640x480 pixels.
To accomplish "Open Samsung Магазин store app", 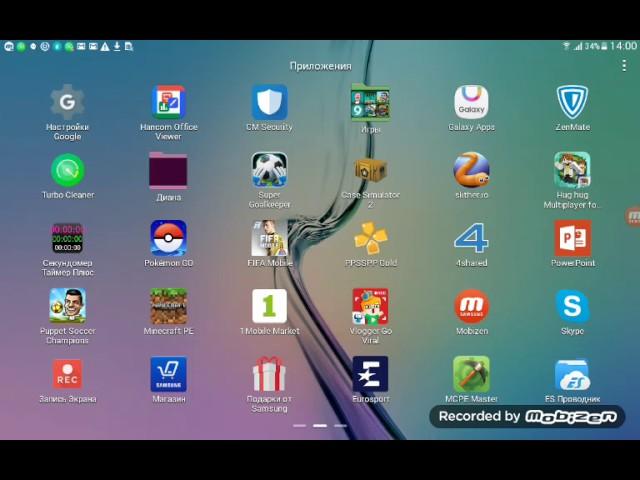I will pyautogui.click(x=168, y=374).
